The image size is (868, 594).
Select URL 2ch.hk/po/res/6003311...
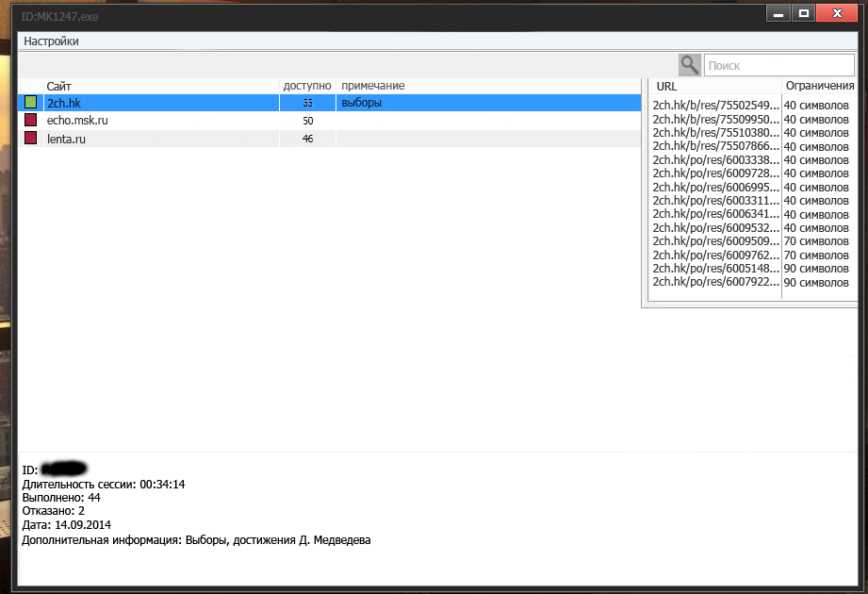715,201
